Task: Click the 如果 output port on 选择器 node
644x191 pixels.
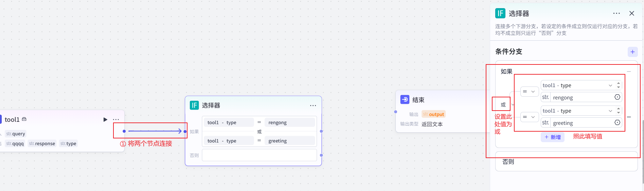Action: point(321,131)
